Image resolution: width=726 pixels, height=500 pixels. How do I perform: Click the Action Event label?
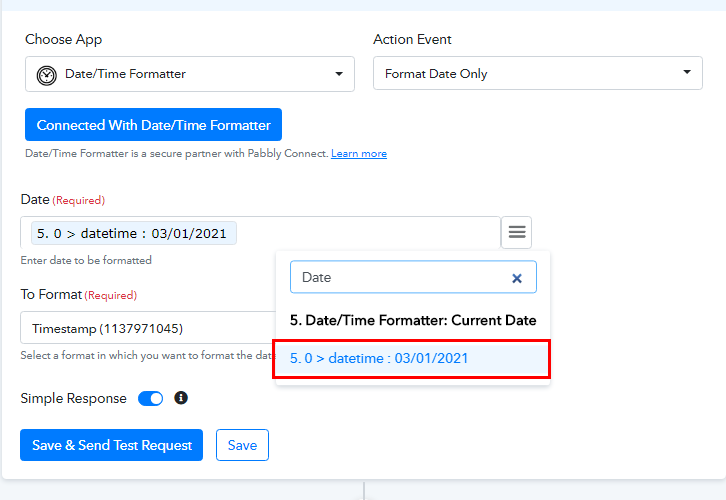[412, 39]
